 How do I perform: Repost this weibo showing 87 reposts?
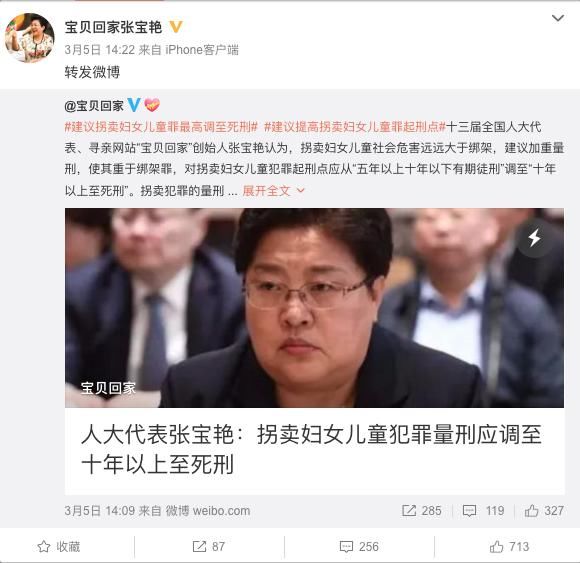tap(209, 547)
